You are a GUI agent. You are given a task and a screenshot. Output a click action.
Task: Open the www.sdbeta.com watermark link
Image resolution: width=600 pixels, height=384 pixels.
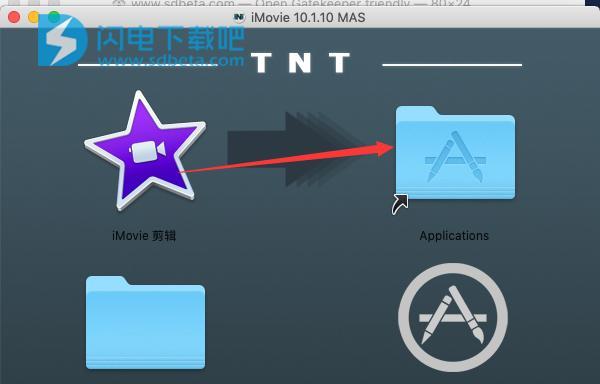coord(171,60)
